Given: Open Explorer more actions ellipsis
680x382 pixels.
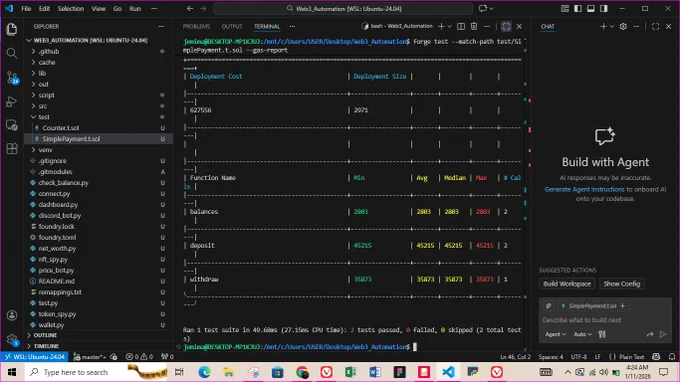Looking at the screenshot, I should [x=161, y=26].
